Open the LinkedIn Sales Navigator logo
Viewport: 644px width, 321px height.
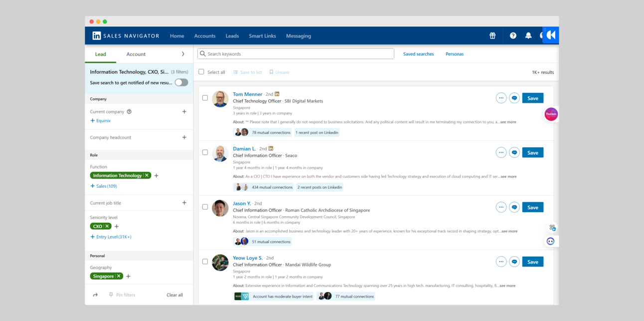[126, 36]
